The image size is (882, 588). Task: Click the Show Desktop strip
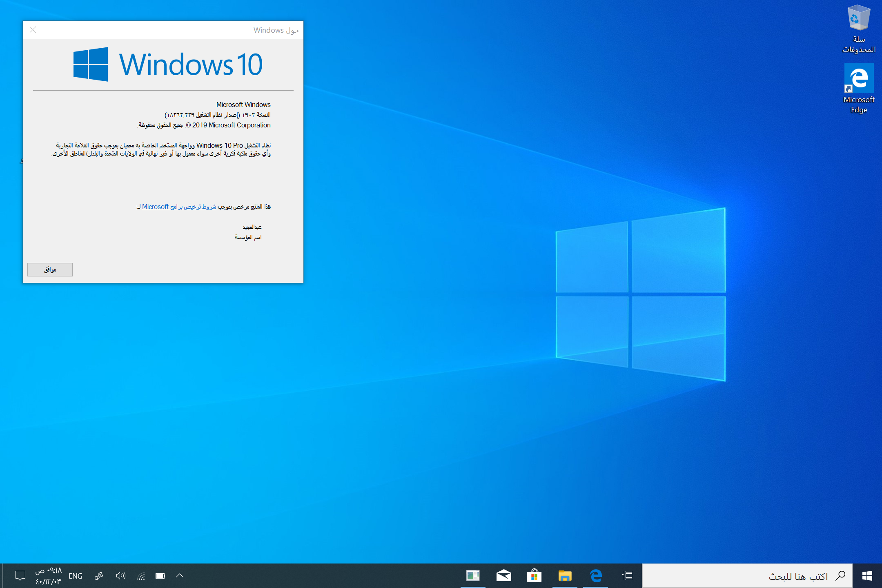point(2,576)
